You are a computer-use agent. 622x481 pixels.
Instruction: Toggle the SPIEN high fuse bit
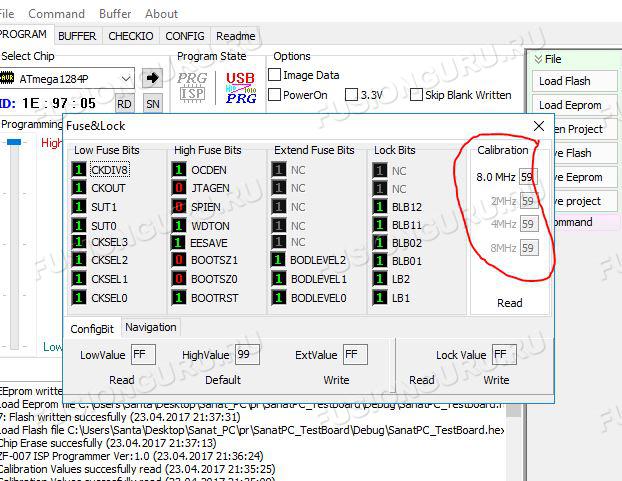[x=179, y=206]
